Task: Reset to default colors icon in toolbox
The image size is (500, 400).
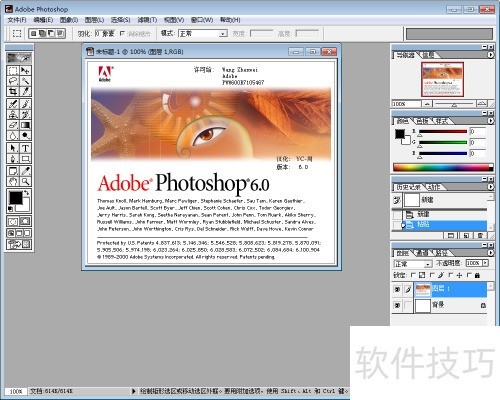Action: point(10,209)
